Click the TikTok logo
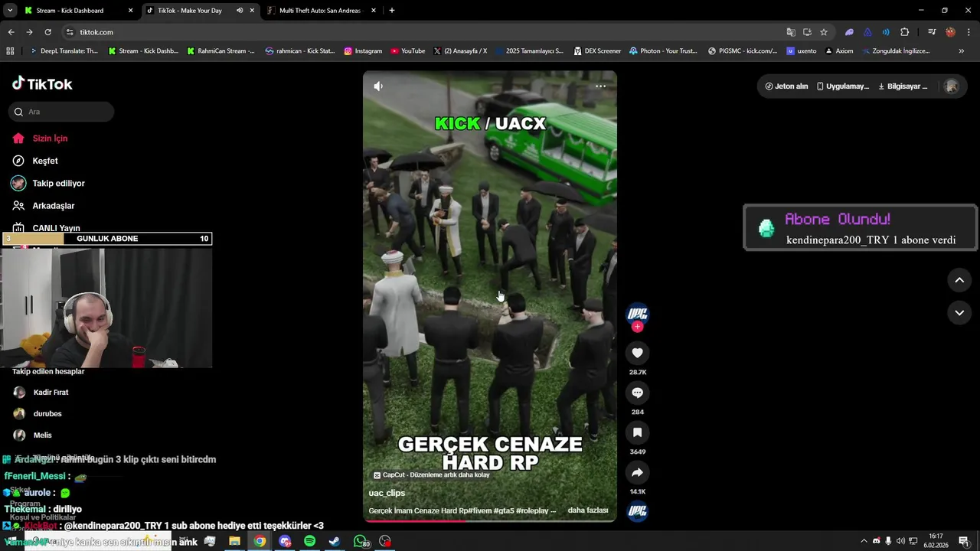Viewport: 980px width, 551px height. [43, 84]
